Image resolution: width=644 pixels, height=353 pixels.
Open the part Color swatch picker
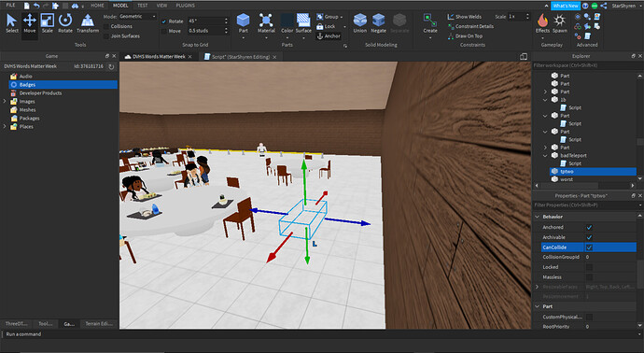click(x=287, y=21)
